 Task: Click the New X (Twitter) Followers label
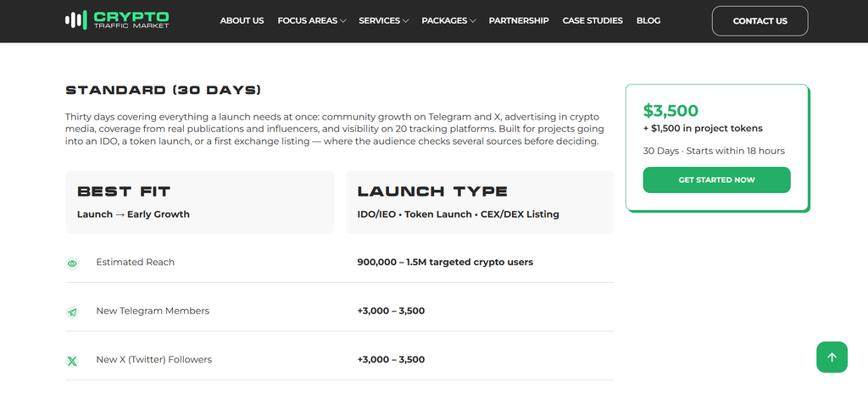pyautogui.click(x=154, y=359)
